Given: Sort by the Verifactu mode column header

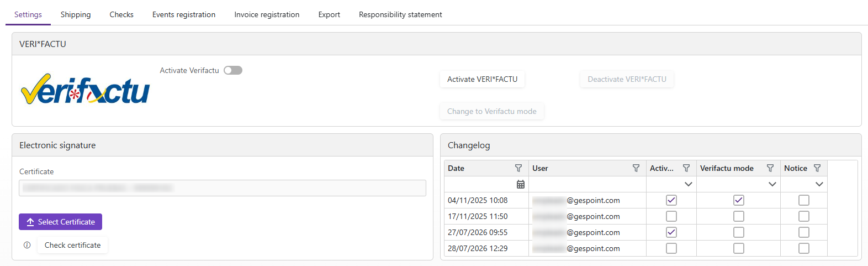Looking at the screenshot, I should [x=727, y=168].
